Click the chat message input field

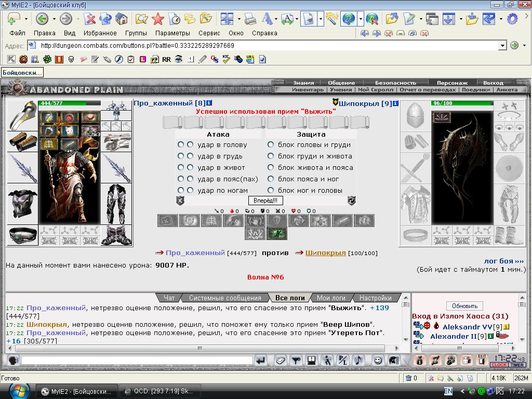pos(137,361)
